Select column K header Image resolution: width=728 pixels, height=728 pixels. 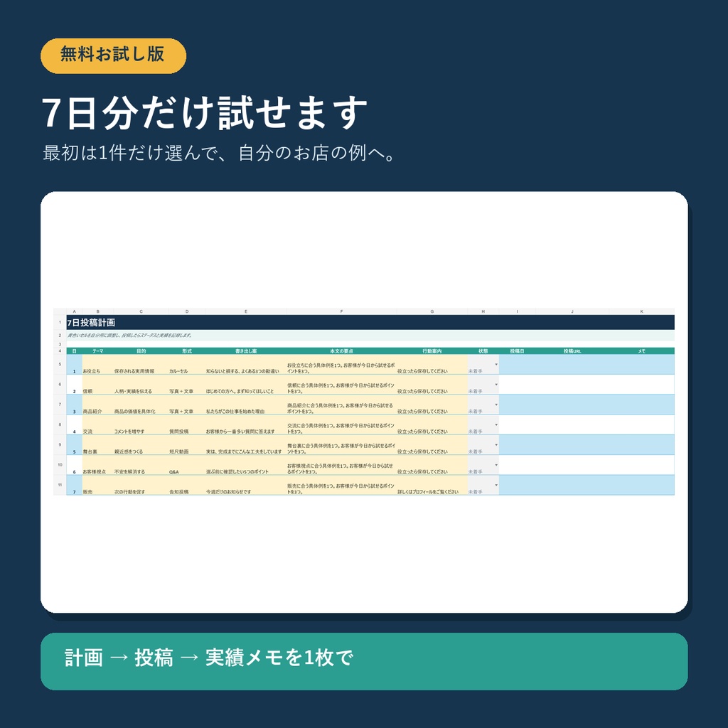click(642, 311)
